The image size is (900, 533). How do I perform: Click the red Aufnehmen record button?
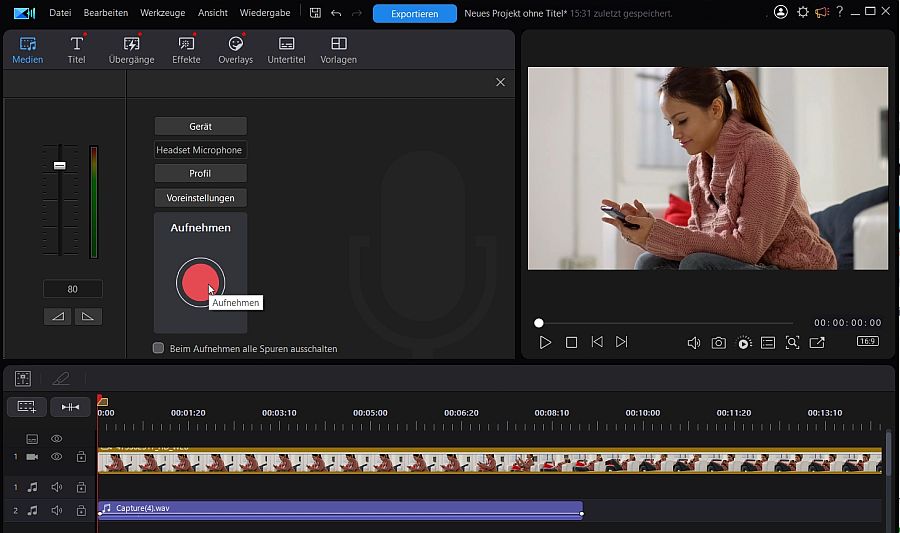pos(200,282)
